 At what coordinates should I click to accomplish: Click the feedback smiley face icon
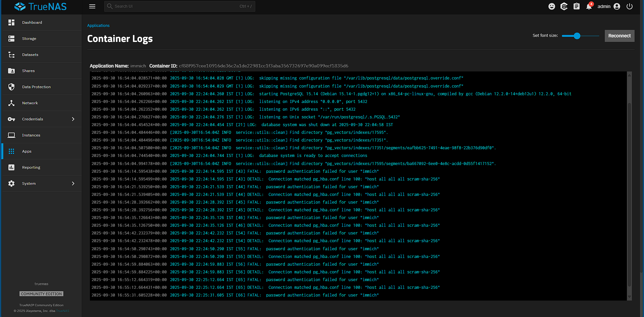tap(551, 6)
